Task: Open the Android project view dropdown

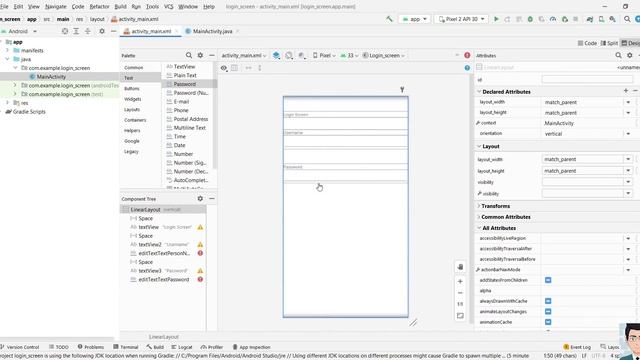Action: coord(20,31)
